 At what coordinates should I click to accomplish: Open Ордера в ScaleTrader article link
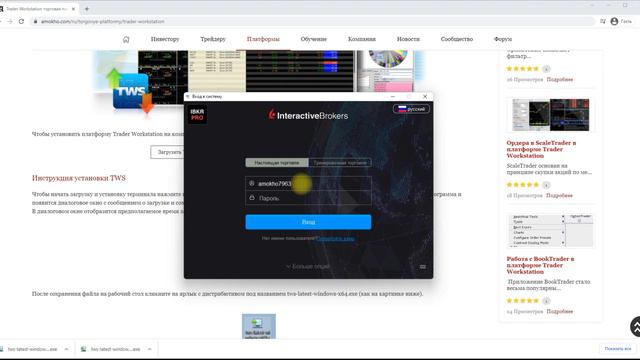click(x=541, y=149)
